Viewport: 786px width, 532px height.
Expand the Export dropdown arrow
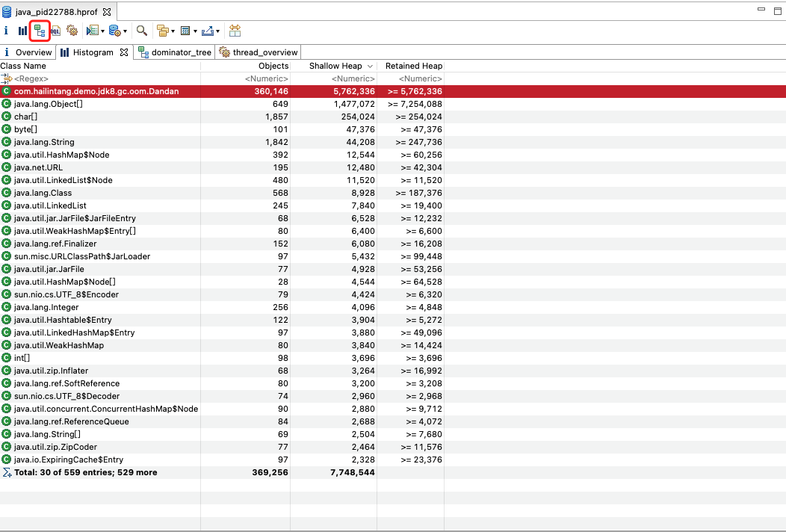point(217,31)
